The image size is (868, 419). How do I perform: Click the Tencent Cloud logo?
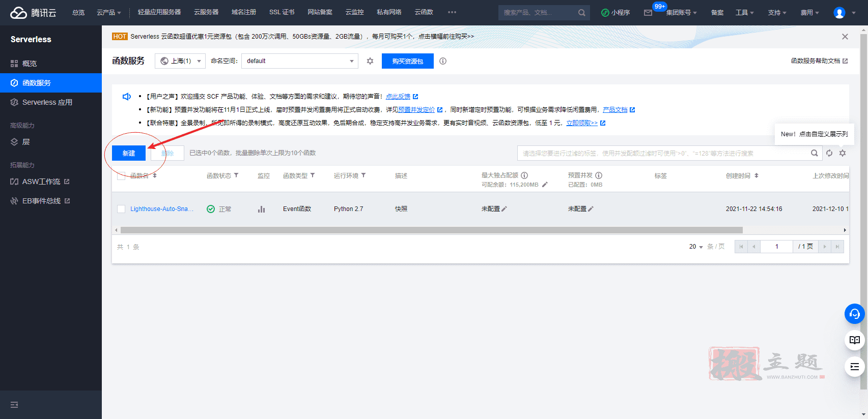click(x=33, y=13)
